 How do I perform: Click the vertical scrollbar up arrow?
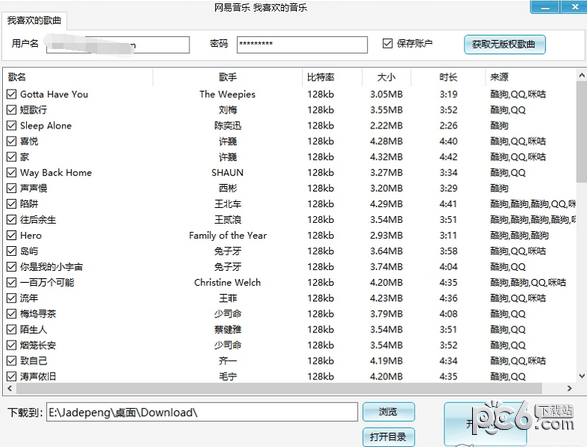click(x=581, y=75)
